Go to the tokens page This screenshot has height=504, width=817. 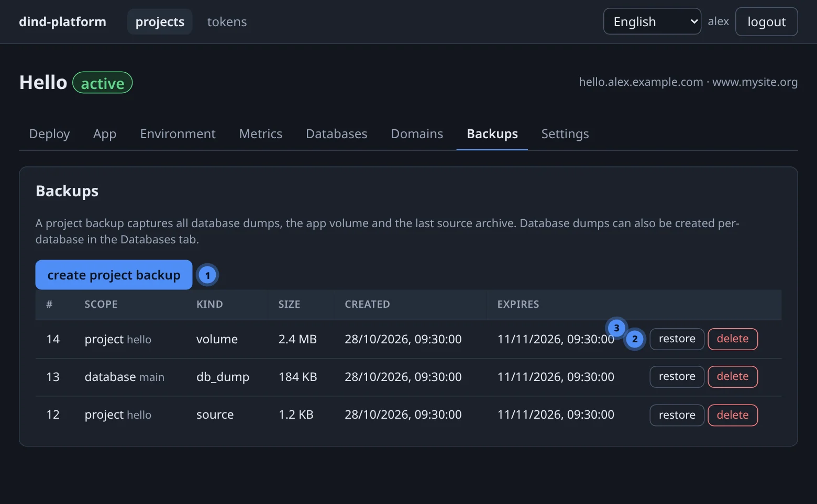227,21
